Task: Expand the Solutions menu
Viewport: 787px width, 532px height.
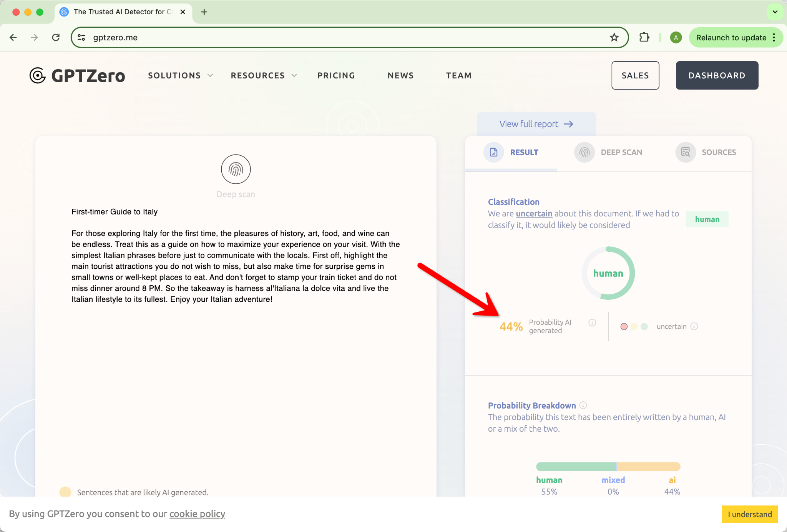Action: 180,75
